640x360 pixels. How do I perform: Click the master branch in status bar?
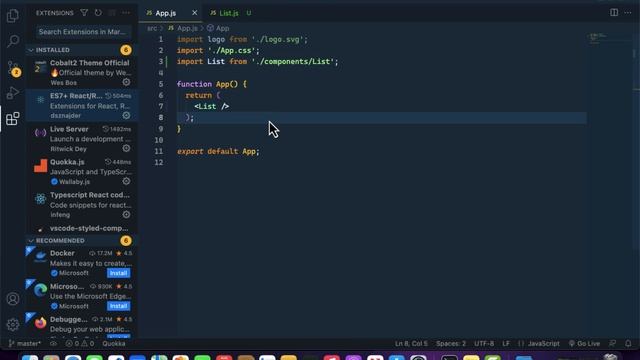pos(25,344)
